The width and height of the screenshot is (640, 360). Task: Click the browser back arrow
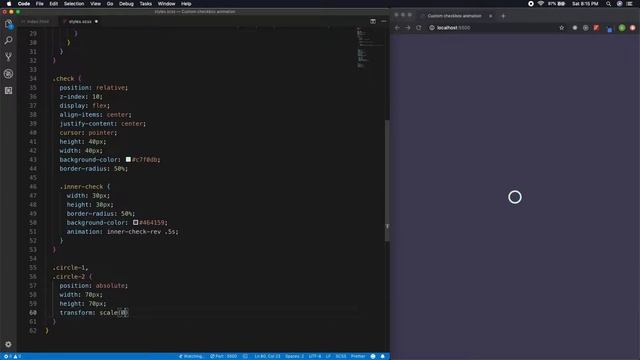click(397, 28)
